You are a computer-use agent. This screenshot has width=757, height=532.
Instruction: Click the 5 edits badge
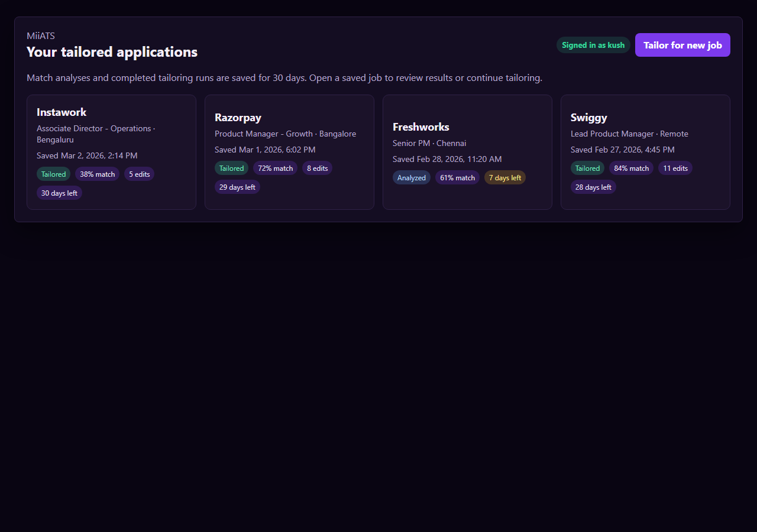pos(140,174)
